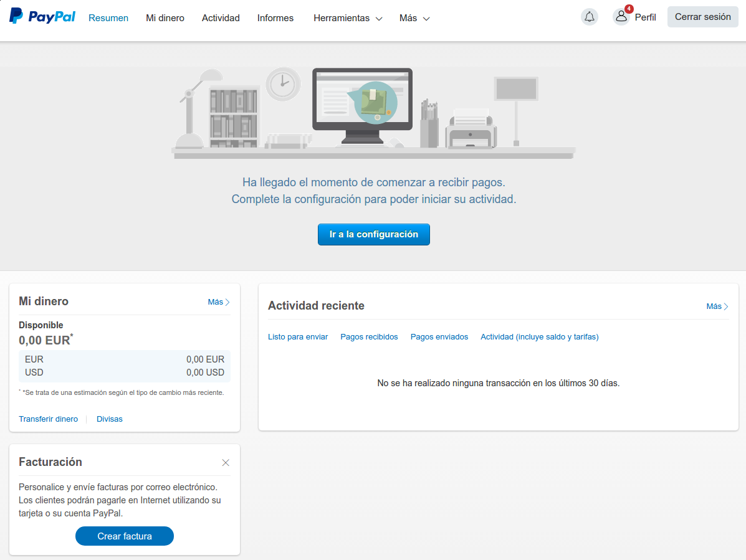Click the Cerrar sesión button
746x560 pixels.
[x=703, y=17]
